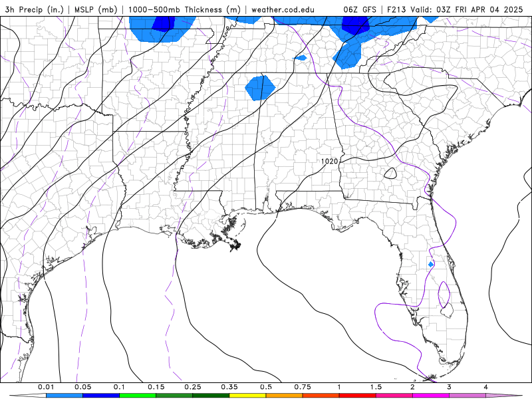Click the lavender arrow end of the color bar
532x399 pixels.
click(504, 396)
